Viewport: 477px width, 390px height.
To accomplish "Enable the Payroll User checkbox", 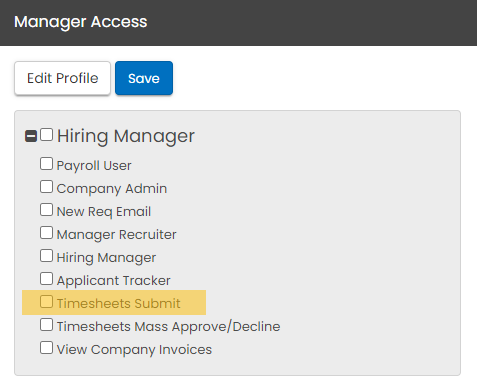I will pyautogui.click(x=46, y=164).
